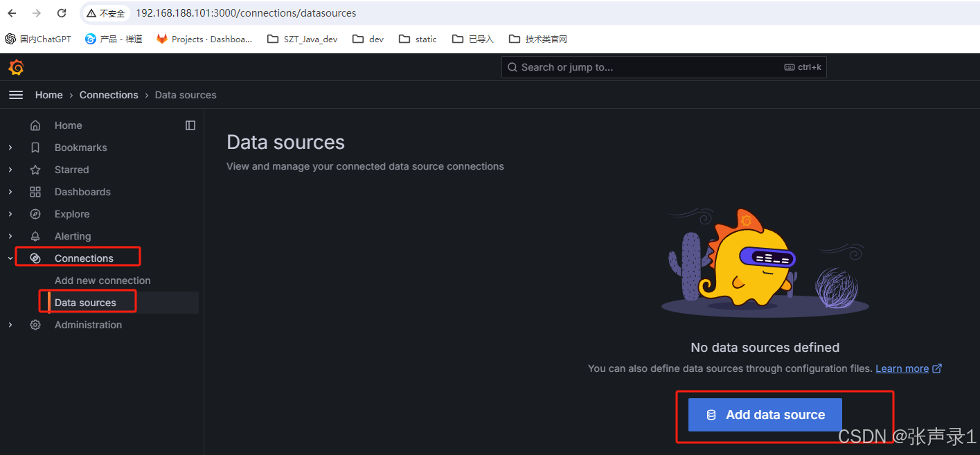Expand the Starred section chevron
The height and width of the screenshot is (455, 980).
pyautogui.click(x=10, y=170)
